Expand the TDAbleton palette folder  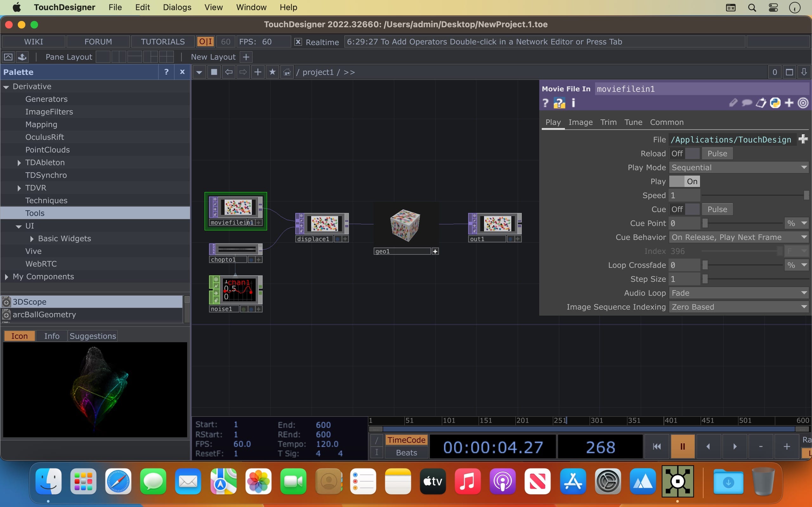point(19,163)
